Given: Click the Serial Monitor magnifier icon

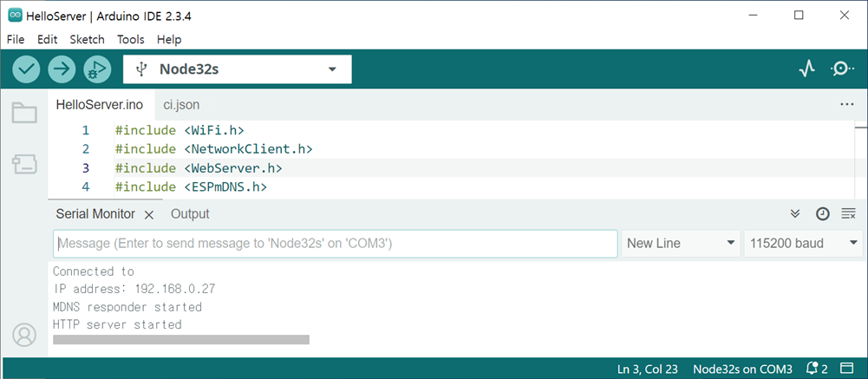Looking at the screenshot, I should pyautogui.click(x=842, y=69).
